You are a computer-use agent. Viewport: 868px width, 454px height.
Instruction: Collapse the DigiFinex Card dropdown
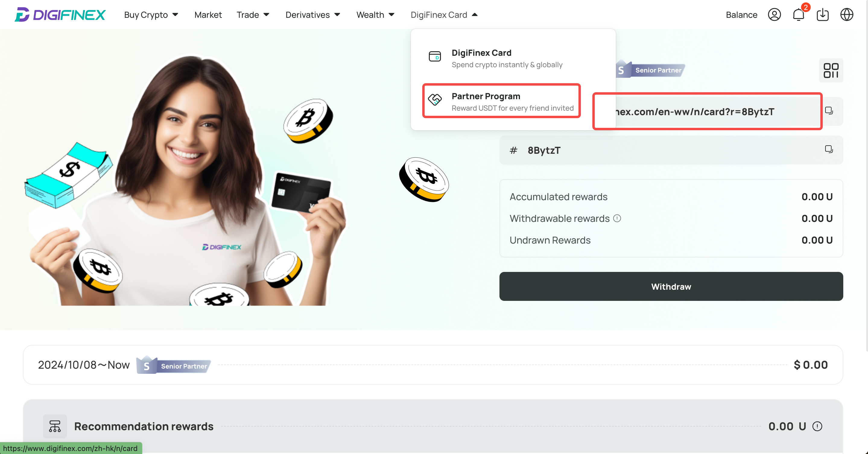click(x=444, y=15)
